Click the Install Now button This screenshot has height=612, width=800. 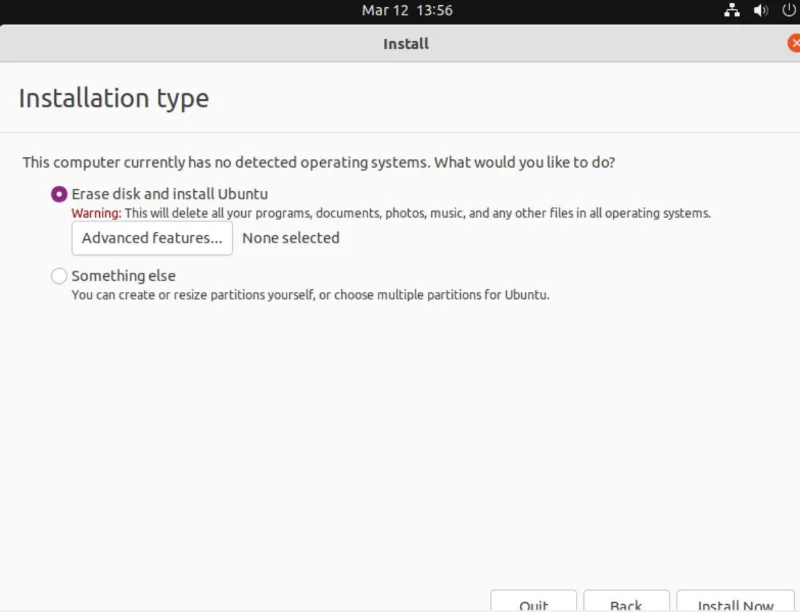tap(735, 602)
